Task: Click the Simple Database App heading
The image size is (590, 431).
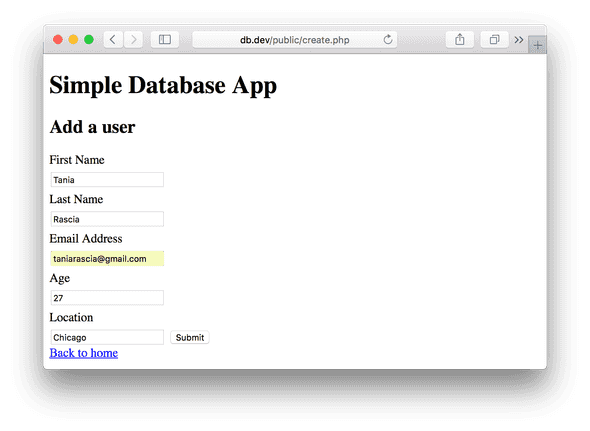Action: 163,85
